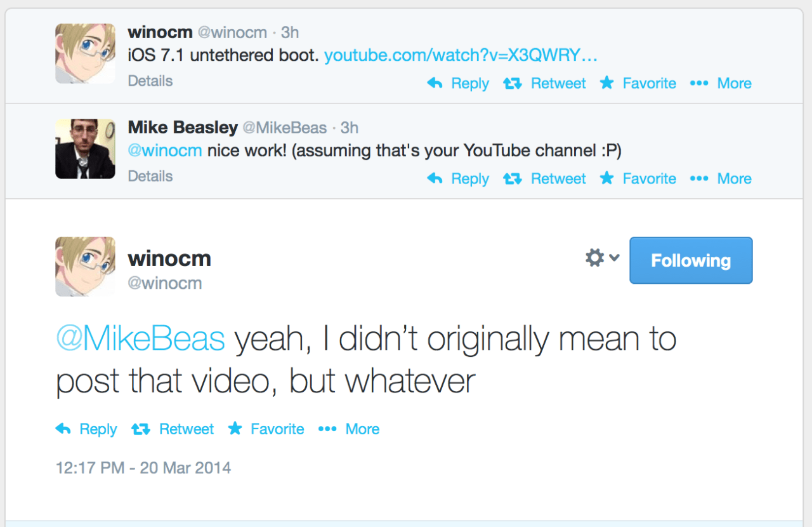Click favorite star on iOS 7.1 tweet
Viewport: 812px width, 527px height.
(607, 83)
